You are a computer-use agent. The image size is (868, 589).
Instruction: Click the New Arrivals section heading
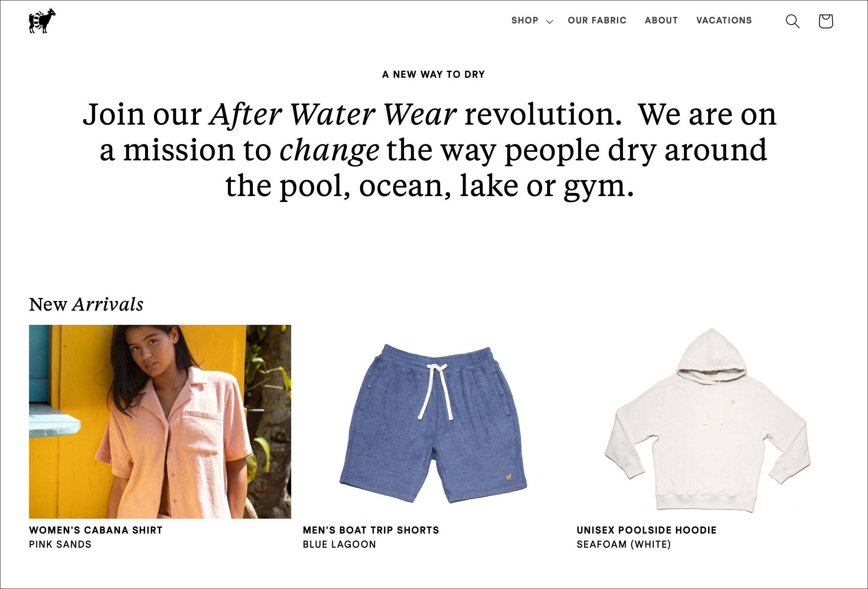tap(86, 304)
